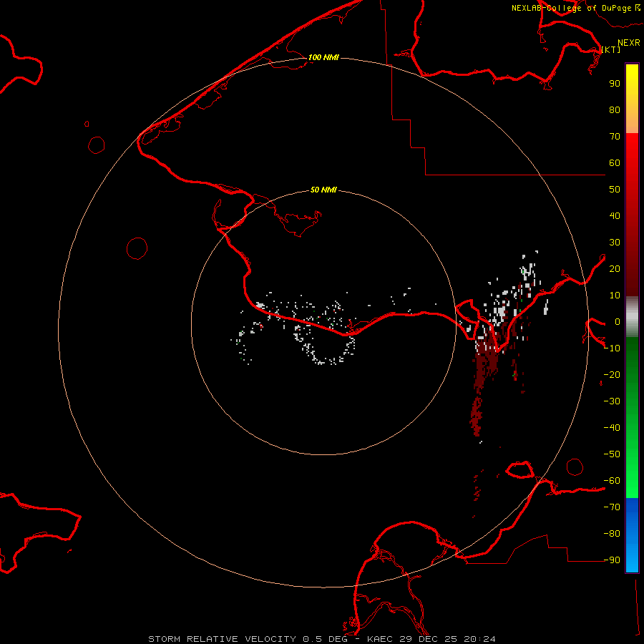Click the 100 NMI range ring label
This screenshot has height=644, width=644.
[323, 57]
